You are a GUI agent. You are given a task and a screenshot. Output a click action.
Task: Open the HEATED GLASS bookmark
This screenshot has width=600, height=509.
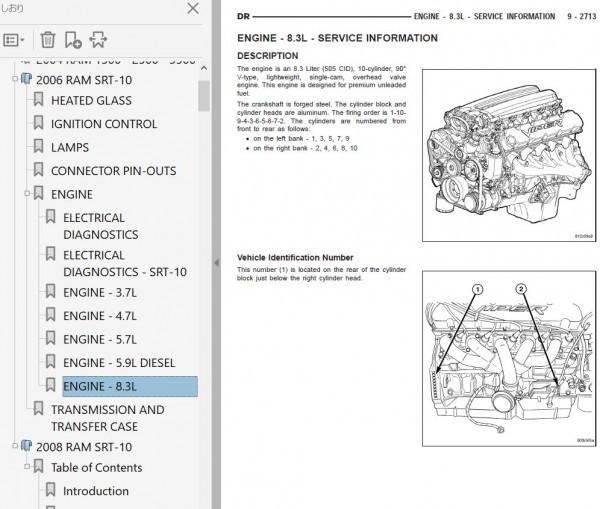pyautogui.click(x=91, y=101)
